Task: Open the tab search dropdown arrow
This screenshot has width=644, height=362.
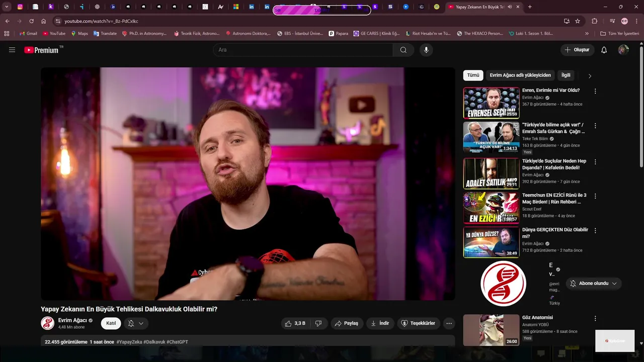Action: pos(7,7)
